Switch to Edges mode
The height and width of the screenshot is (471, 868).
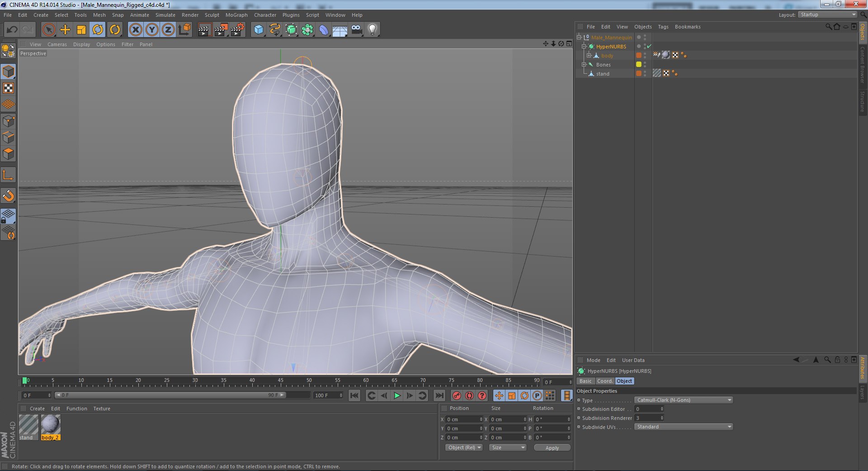tap(8, 137)
